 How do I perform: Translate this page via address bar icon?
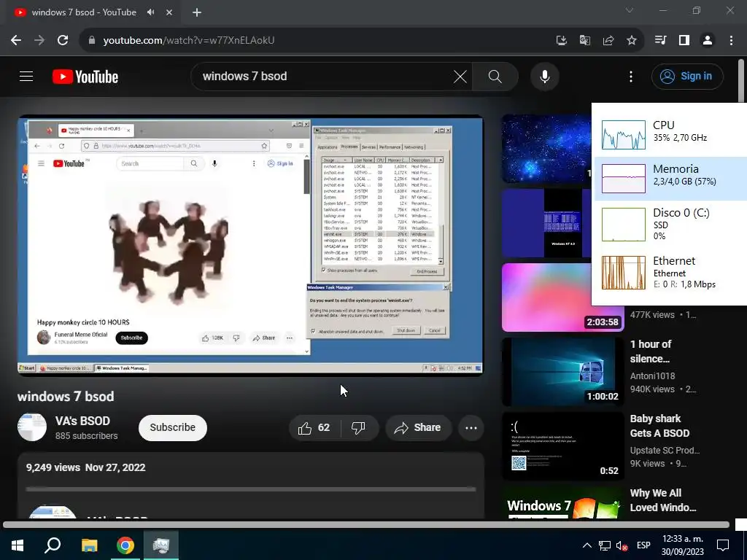pyautogui.click(x=585, y=41)
